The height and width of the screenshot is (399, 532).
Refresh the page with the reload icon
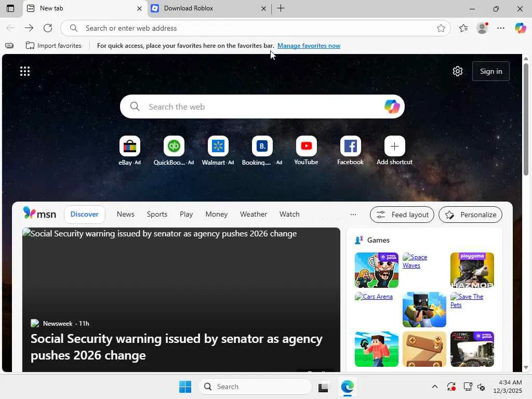pos(48,28)
